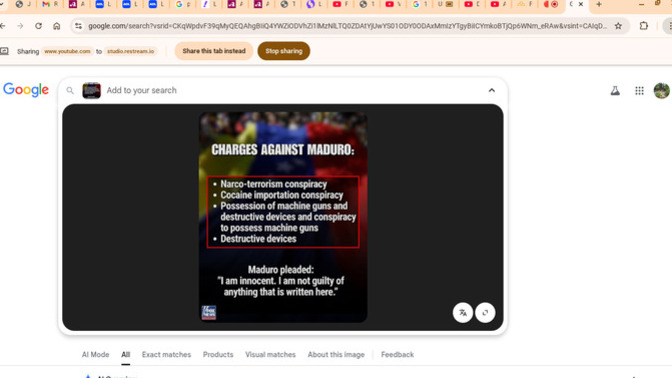This screenshot has width=672, height=378.
Task: Click the screen sharing cast icon
Action: tap(4, 51)
